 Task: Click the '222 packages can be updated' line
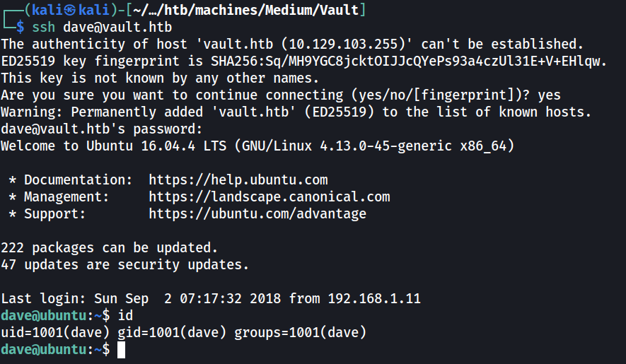coord(110,248)
